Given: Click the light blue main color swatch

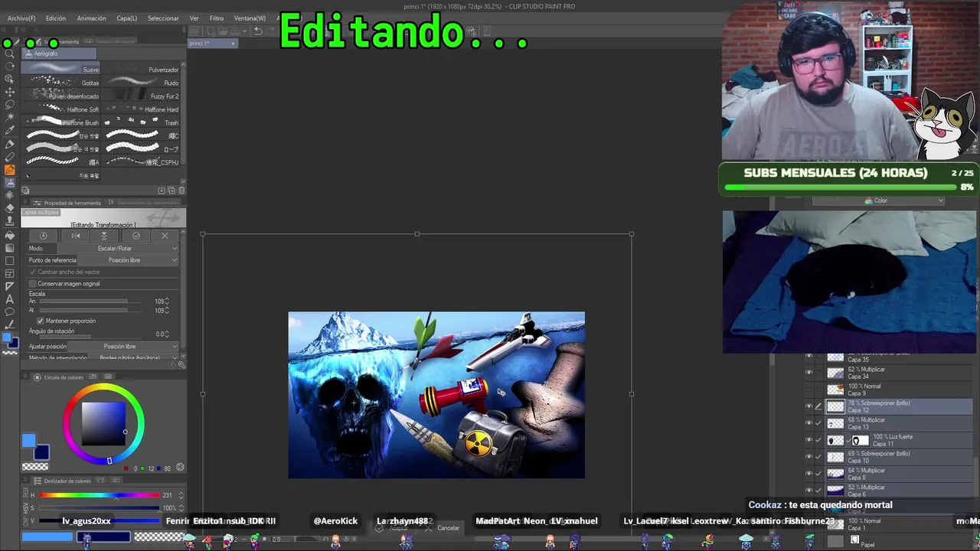Looking at the screenshot, I should 28,441.
